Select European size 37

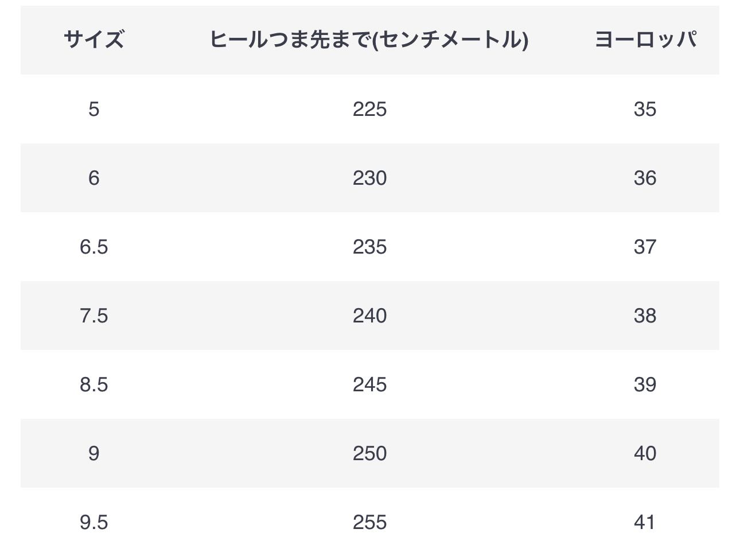click(645, 247)
